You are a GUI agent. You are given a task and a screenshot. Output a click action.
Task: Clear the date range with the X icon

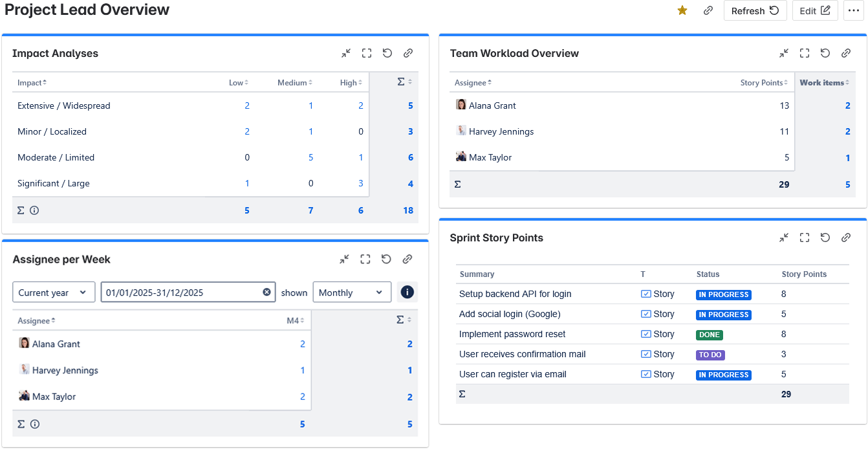pos(266,293)
